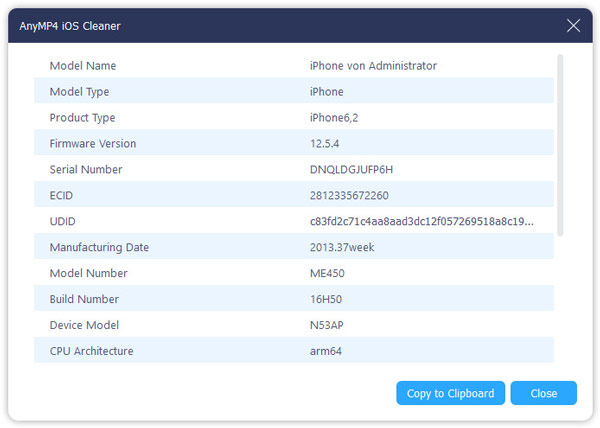
Task: Click the truncated UDID string
Action: click(x=421, y=222)
